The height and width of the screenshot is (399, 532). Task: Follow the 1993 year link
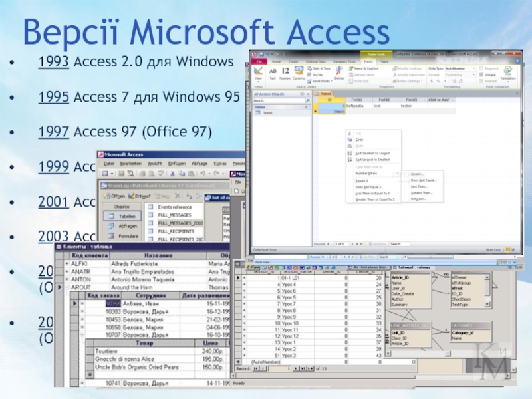coord(54,62)
